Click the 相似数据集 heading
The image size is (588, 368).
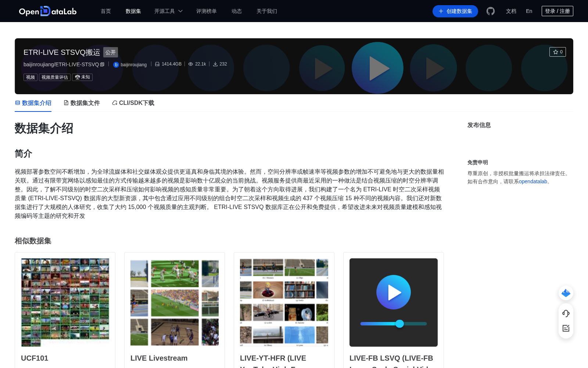point(33,241)
